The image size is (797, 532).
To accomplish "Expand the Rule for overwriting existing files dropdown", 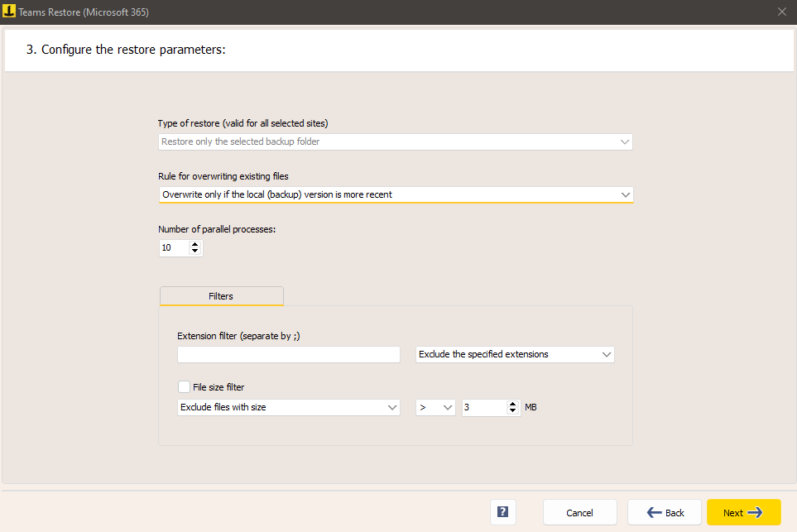I will coord(396,194).
